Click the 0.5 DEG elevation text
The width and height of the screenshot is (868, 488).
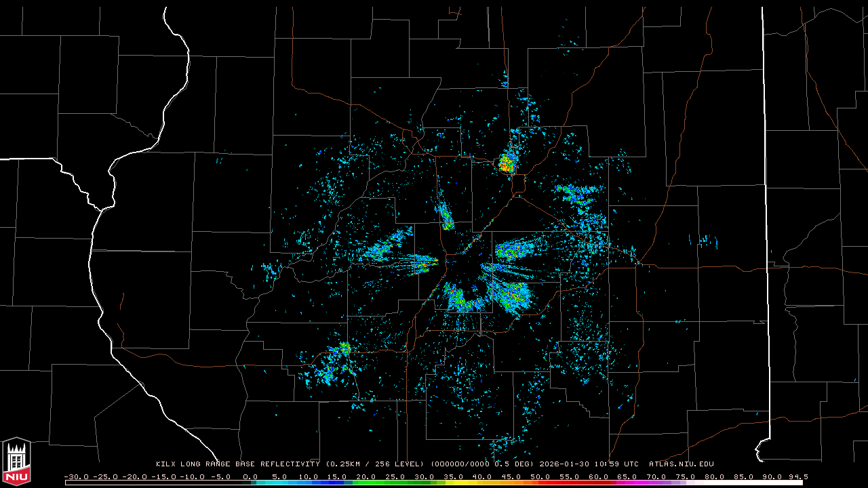point(514,464)
